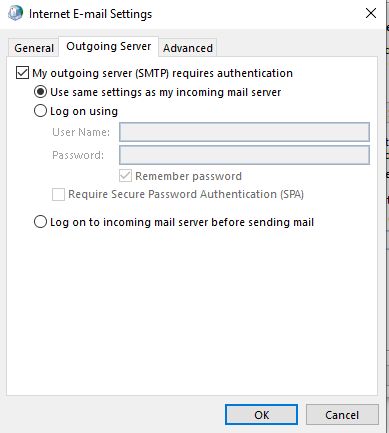Click the User Name label
The height and width of the screenshot is (433, 389).
tap(81, 132)
